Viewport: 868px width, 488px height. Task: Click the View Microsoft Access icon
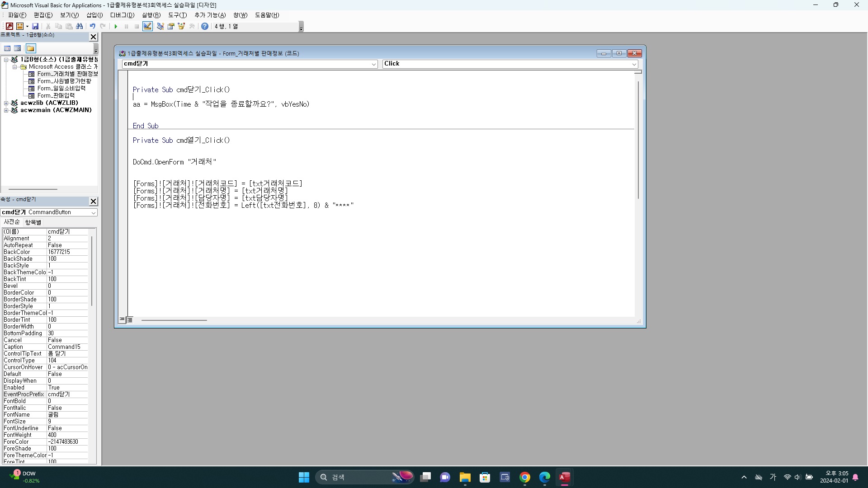tap(9, 26)
